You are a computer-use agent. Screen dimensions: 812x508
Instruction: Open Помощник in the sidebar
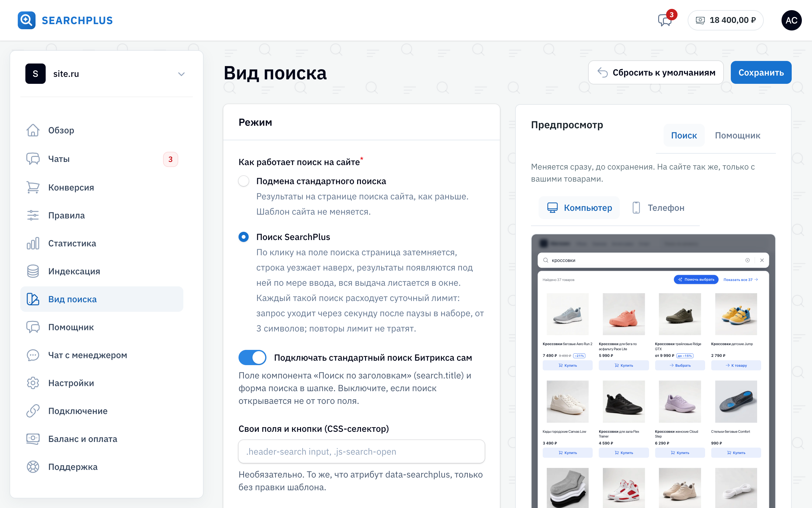click(x=102, y=327)
